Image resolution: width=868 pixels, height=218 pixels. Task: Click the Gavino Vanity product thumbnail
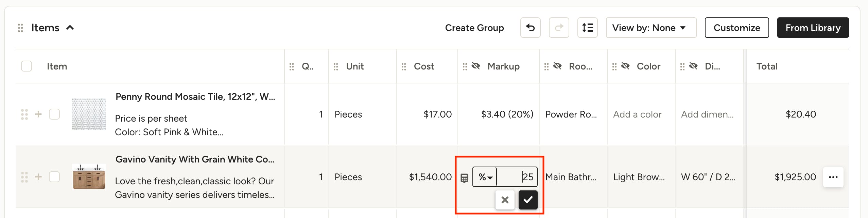pyautogui.click(x=89, y=177)
